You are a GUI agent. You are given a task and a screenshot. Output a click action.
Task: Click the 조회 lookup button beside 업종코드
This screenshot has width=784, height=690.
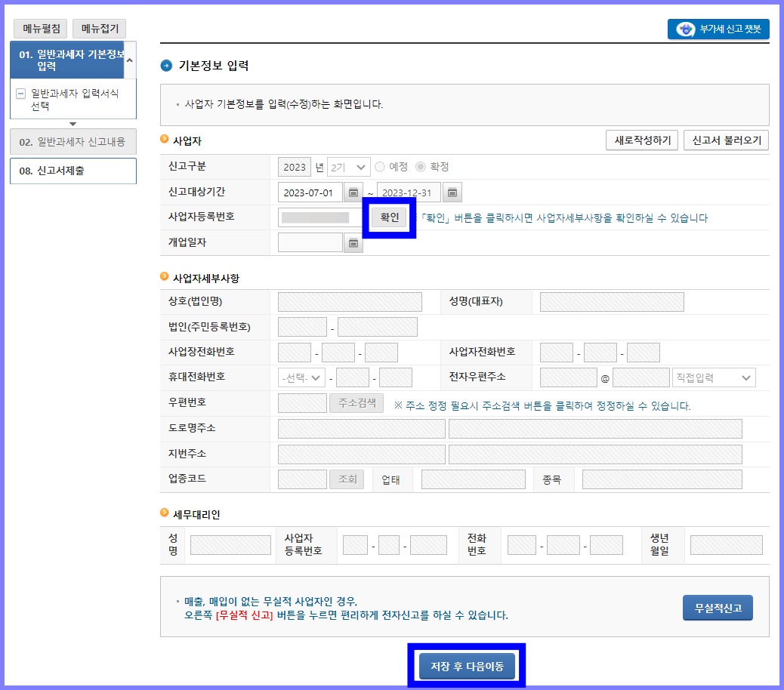click(x=347, y=479)
